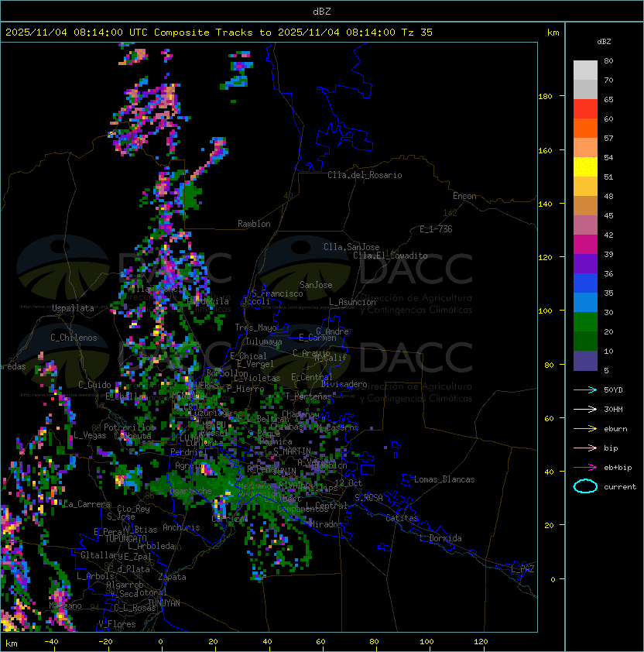This screenshot has height=652, width=644.
Task: Click the dBZ heading above color scale
Action: click(x=604, y=42)
